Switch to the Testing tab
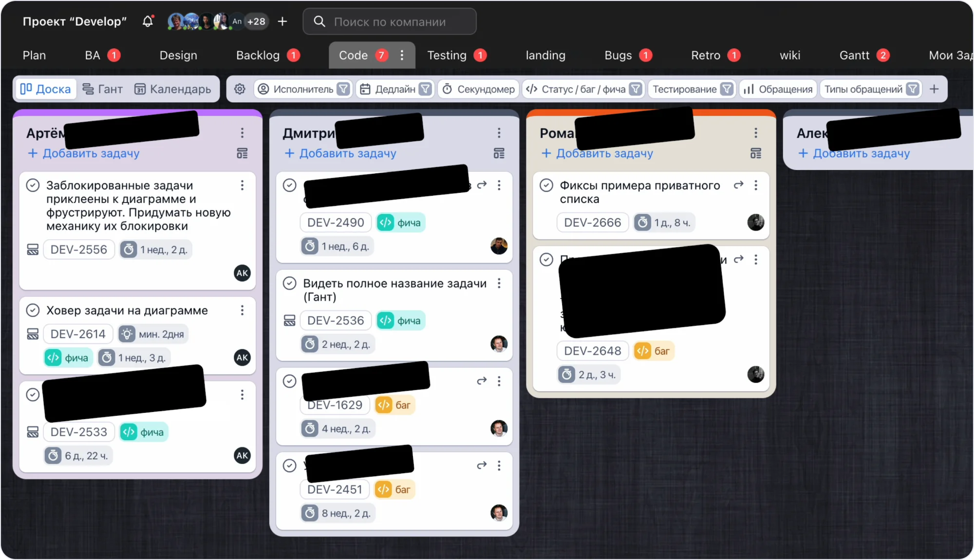Viewport: 974px width, 560px height. click(x=447, y=56)
